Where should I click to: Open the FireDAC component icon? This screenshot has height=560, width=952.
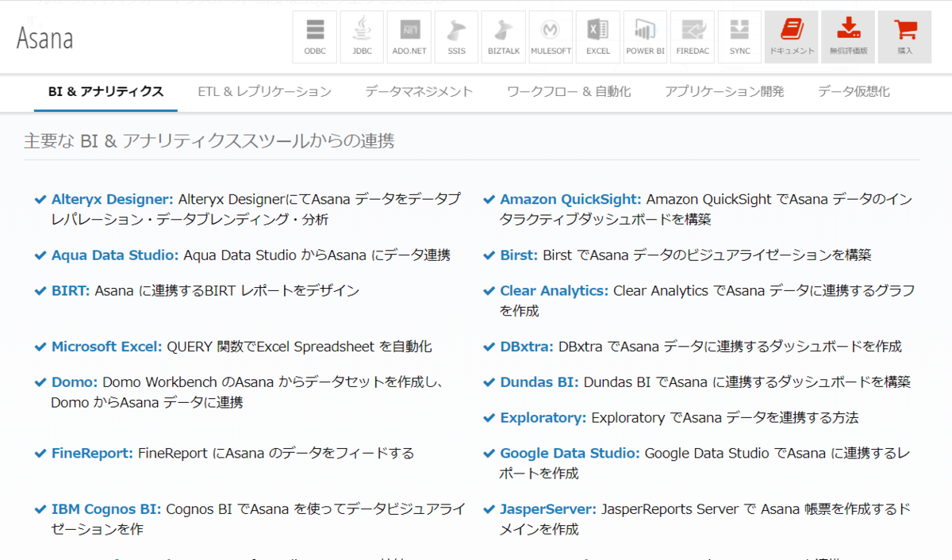click(693, 37)
